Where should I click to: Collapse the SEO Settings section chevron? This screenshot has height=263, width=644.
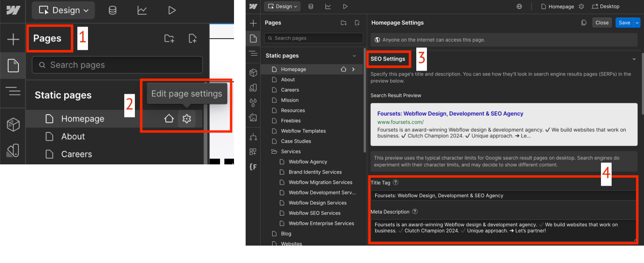click(634, 59)
